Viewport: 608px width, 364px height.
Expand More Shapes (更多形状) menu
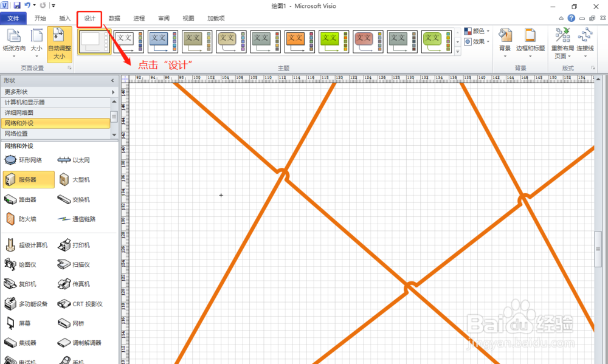[x=59, y=92]
